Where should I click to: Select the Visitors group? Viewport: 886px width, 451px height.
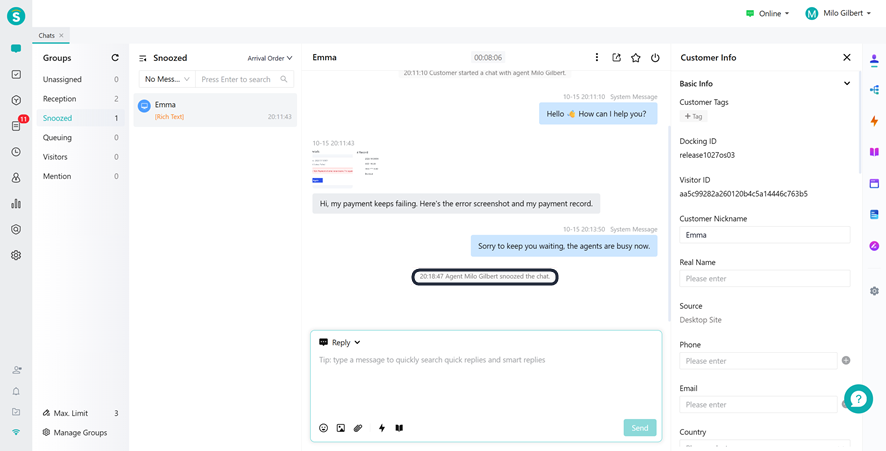pyautogui.click(x=81, y=157)
